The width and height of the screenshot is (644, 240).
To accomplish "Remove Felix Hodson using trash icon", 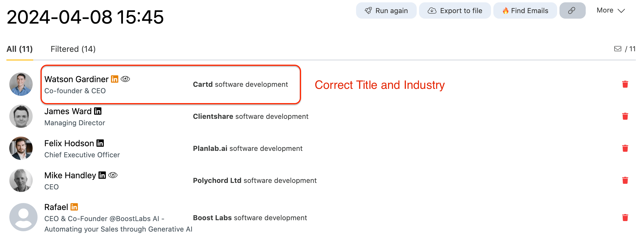I will click(625, 149).
